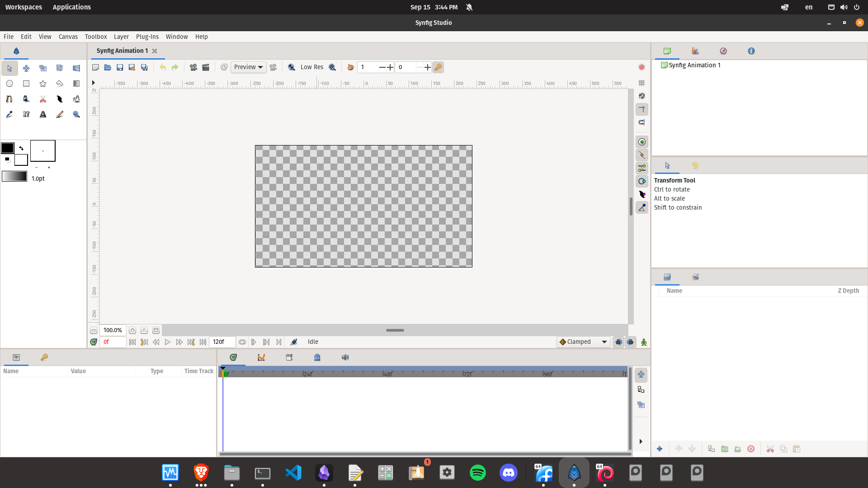The width and height of the screenshot is (868, 488).
Task: Click the add-layer plus button in Layers panel
Action: click(660, 449)
